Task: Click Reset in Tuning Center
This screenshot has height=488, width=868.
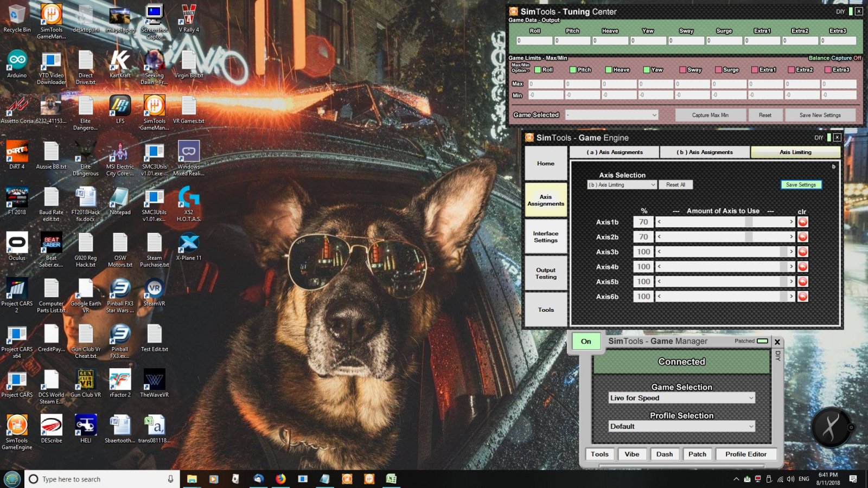Action: pos(765,115)
